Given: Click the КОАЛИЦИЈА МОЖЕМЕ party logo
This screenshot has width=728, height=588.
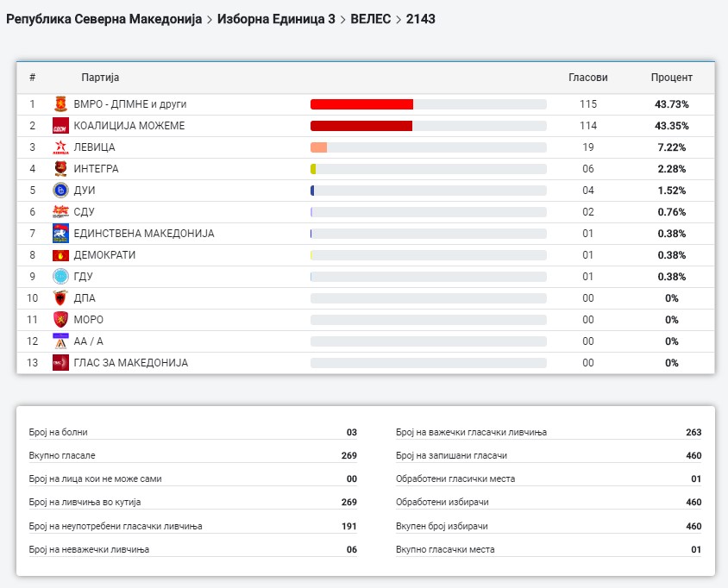Looking at the screenshot, I should click(60, 126).
